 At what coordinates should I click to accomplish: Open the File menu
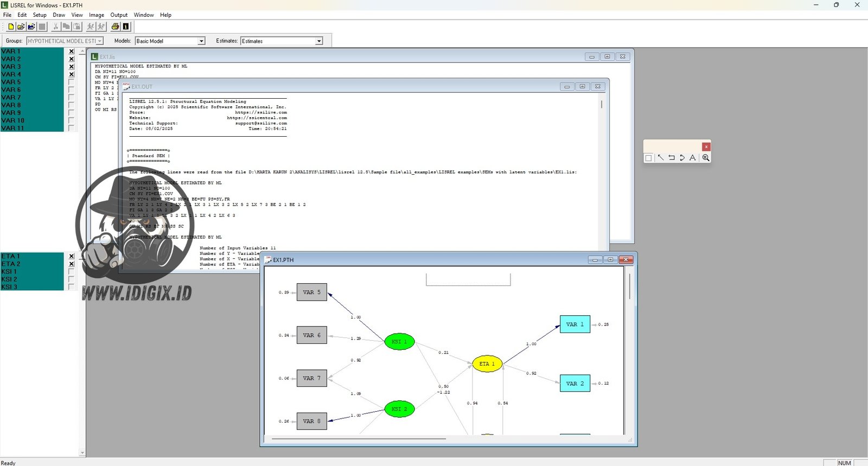7,15
